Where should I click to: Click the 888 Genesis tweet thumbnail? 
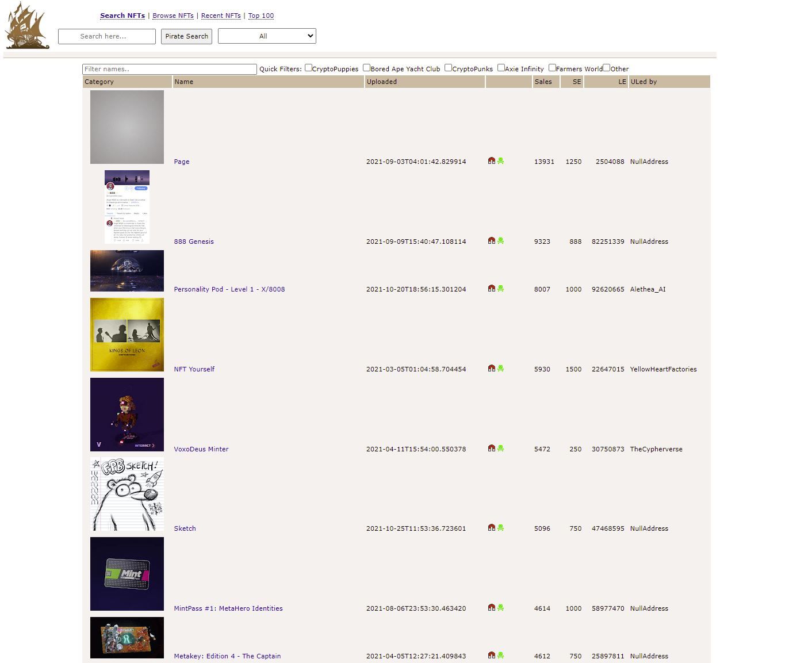pos(127,207)
